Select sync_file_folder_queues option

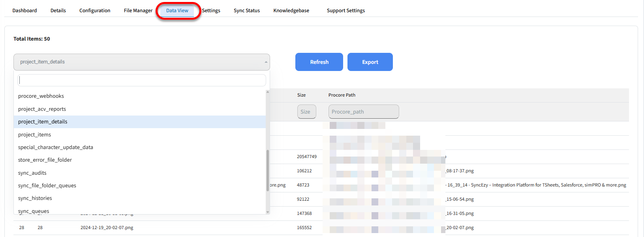click(x=47, y=186)
